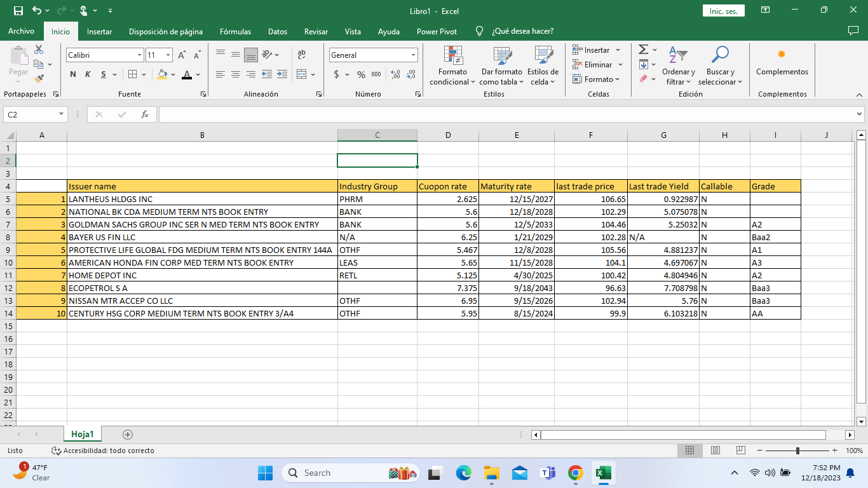Click the Copy icon in Portapapeles
Viewport: 868px width, 488px height.
39,64
